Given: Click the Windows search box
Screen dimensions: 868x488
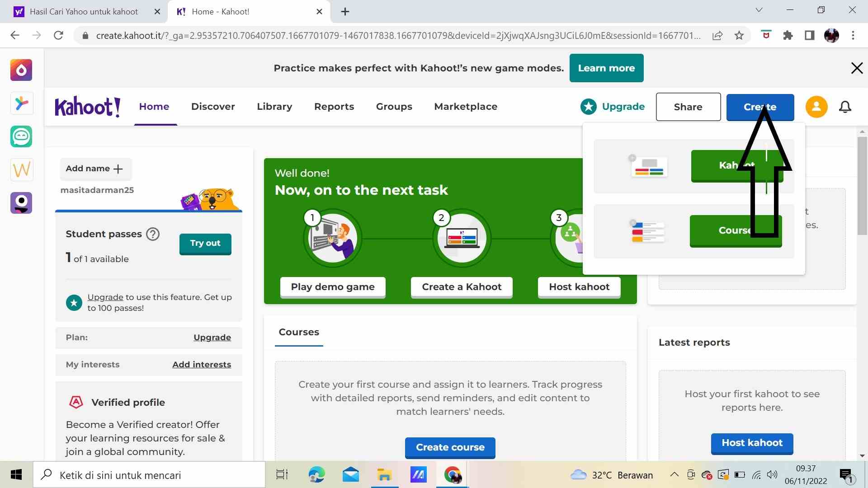Looking at the screenshot, I should coord(149,475).
